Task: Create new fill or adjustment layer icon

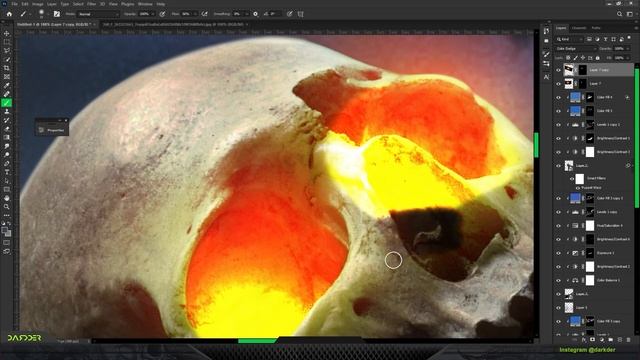Action: click(x=602, y=340)
